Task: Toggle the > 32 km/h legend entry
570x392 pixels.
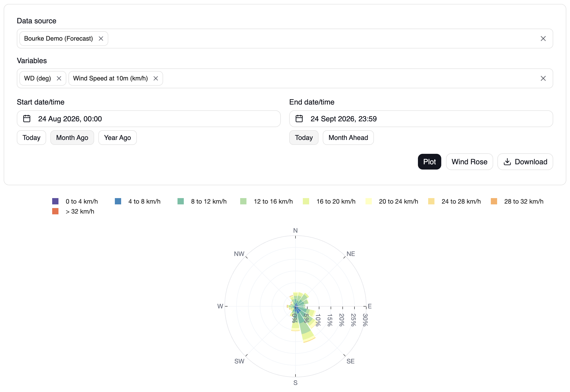Action: [x=73, y=211]
